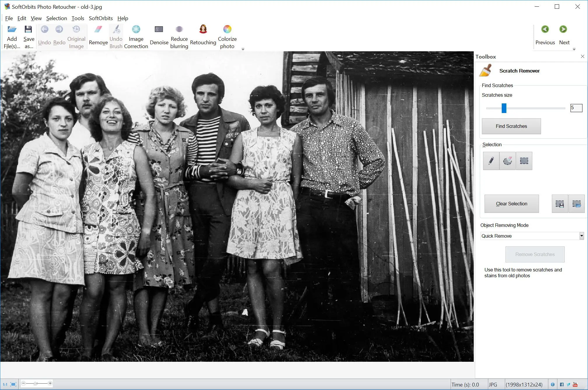588x390 pixels.
Task: Click the Scratches Size input field
Action: [576, 107]
